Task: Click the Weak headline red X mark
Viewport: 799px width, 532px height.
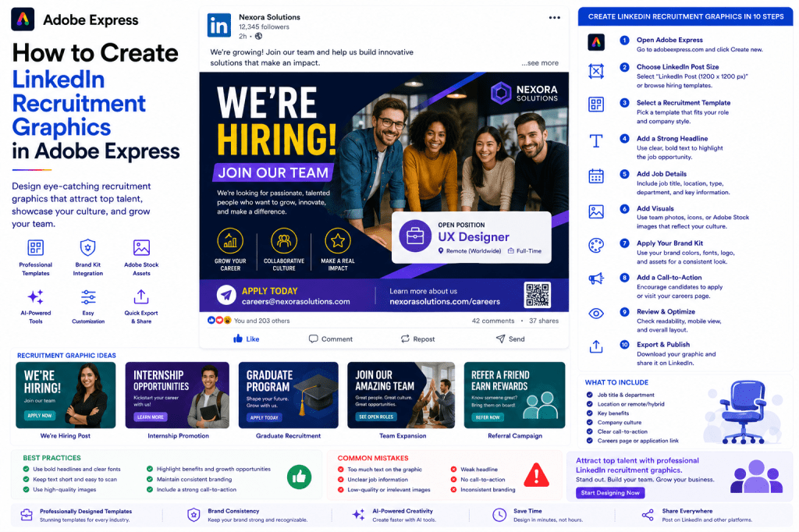Action: [x=453, y=470]
